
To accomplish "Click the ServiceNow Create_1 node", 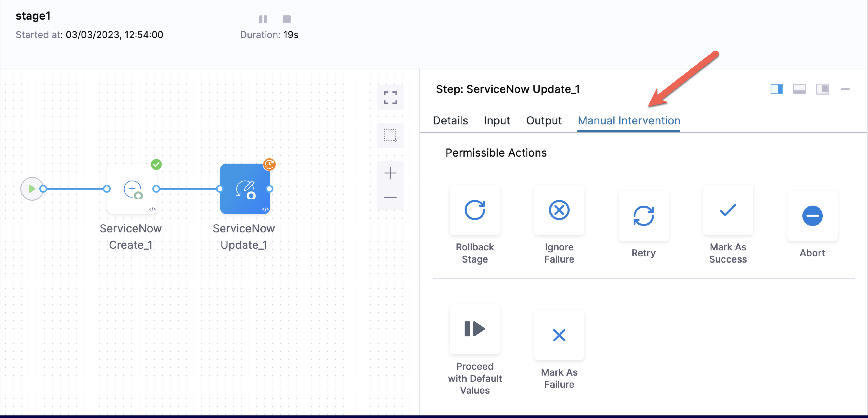I will (x=132, y=189).
